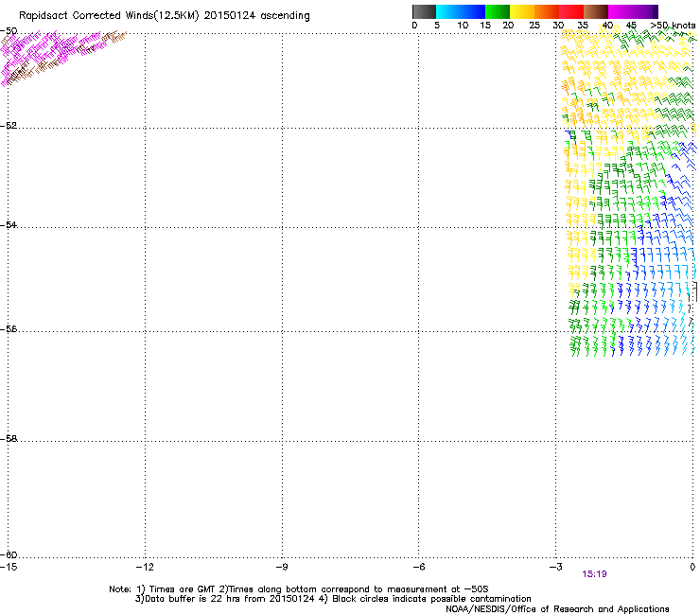Click the longitude label '-3'

[555, 567]
